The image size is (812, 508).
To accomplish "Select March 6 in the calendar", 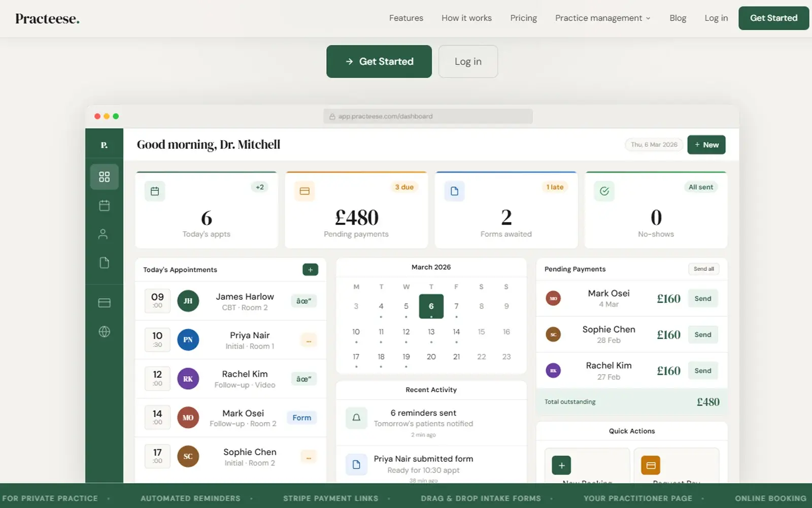I will [431, 306].
